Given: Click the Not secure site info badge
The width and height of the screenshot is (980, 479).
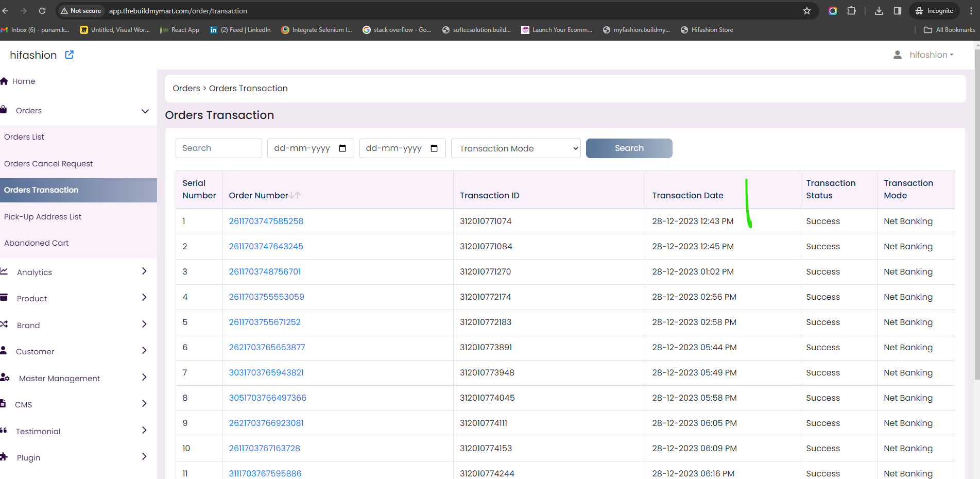Looking at the screenshot, I should point(81,11).
